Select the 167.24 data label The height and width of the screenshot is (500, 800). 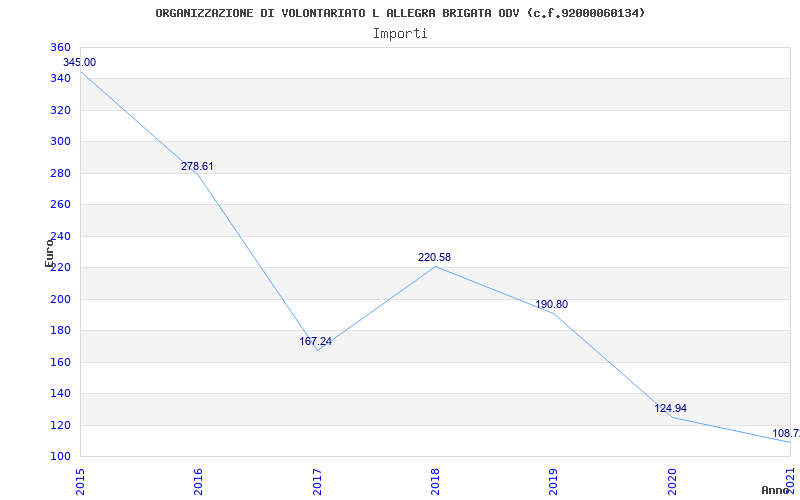point(315,341)
